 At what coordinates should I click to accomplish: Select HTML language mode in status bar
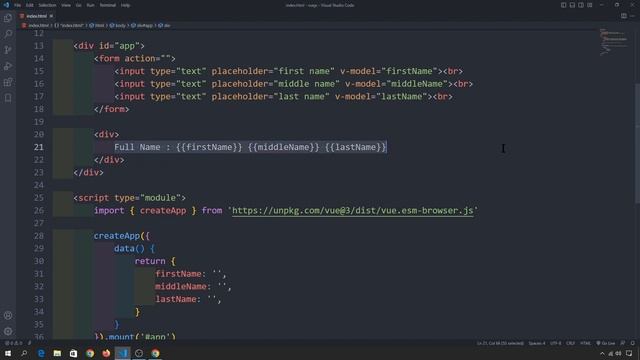tap(585, 343)
